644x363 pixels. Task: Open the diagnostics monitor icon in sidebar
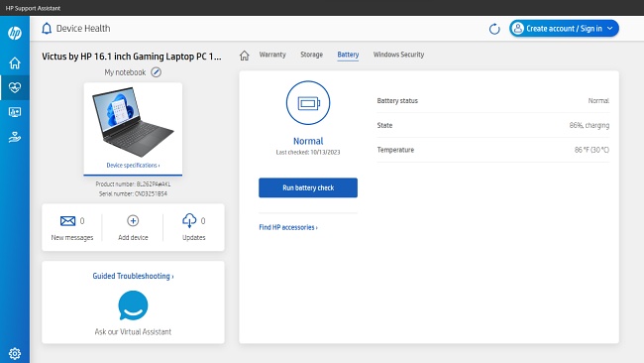15,112
